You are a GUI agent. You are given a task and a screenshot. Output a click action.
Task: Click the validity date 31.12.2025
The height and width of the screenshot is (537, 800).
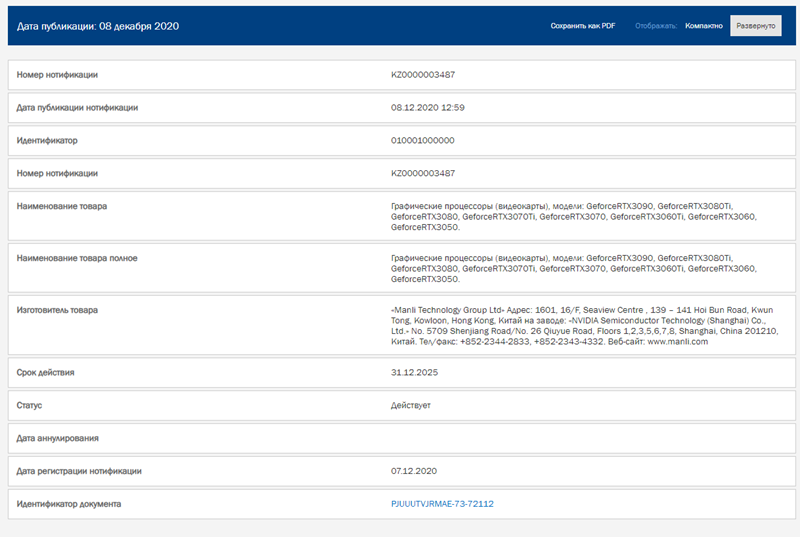pyautogui.click(x=413, y=373)
